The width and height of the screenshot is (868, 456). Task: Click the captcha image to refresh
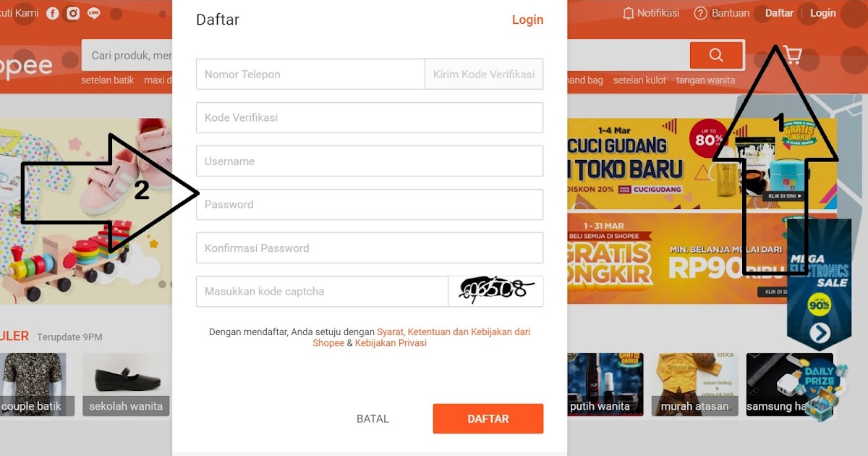(x=496, y=291)
